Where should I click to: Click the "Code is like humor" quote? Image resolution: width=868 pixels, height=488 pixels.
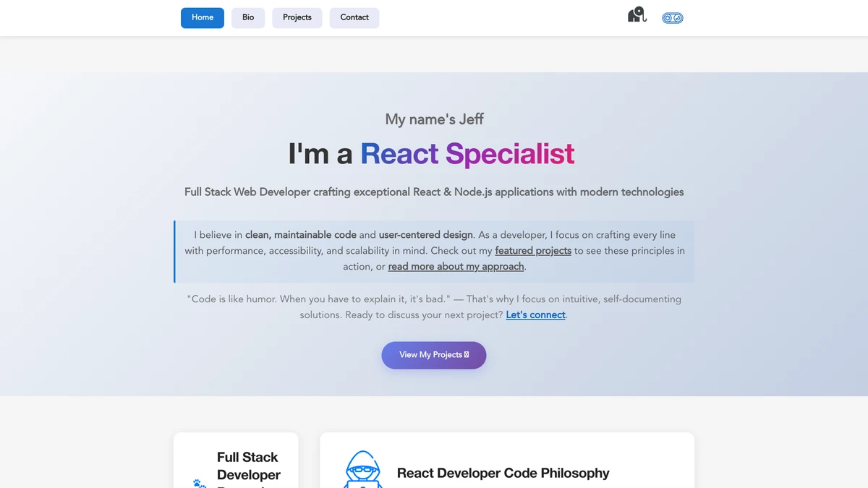coord(434,299)
